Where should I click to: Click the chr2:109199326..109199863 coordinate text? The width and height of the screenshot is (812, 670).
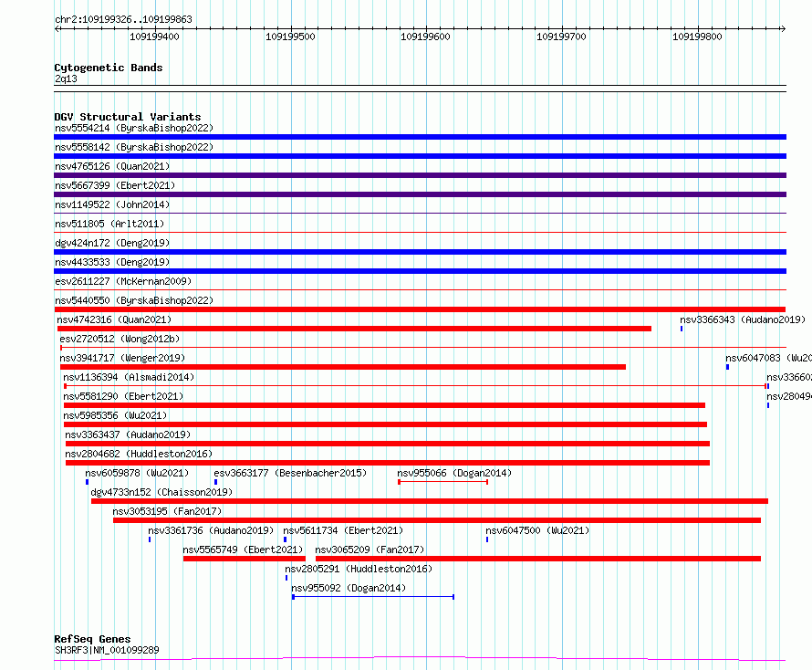(x=123, y=19)
